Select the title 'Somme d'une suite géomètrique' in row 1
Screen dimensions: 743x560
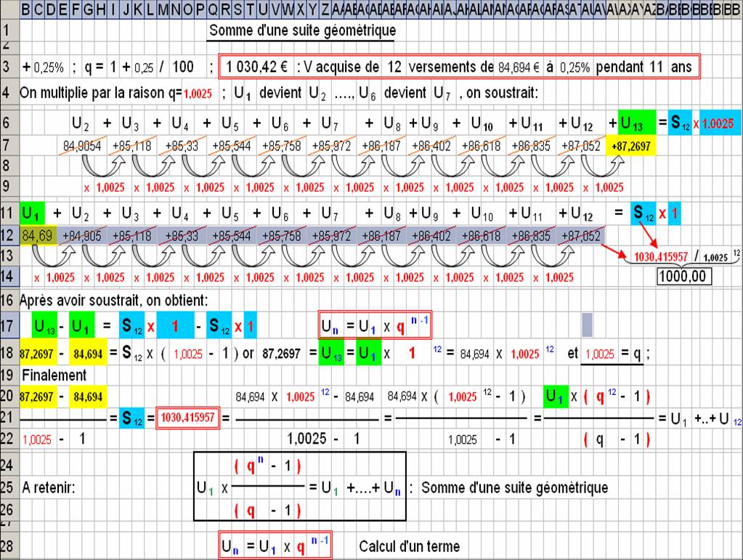(302, 31)
